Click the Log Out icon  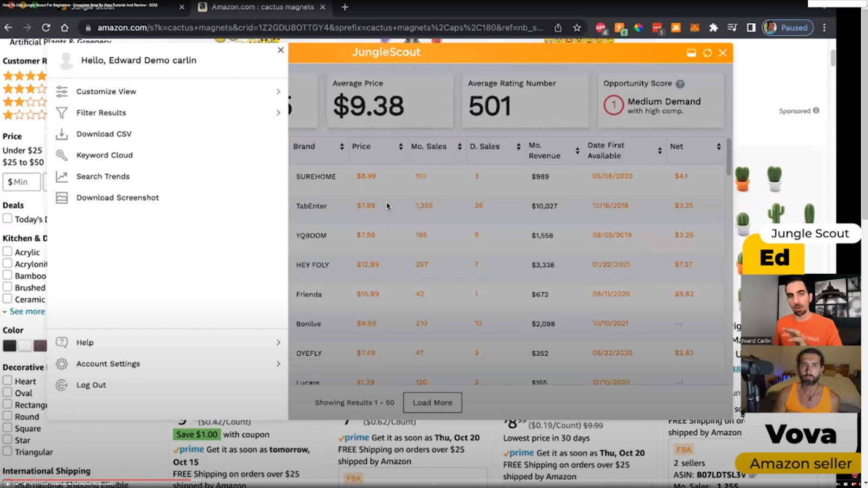point(62,385)
